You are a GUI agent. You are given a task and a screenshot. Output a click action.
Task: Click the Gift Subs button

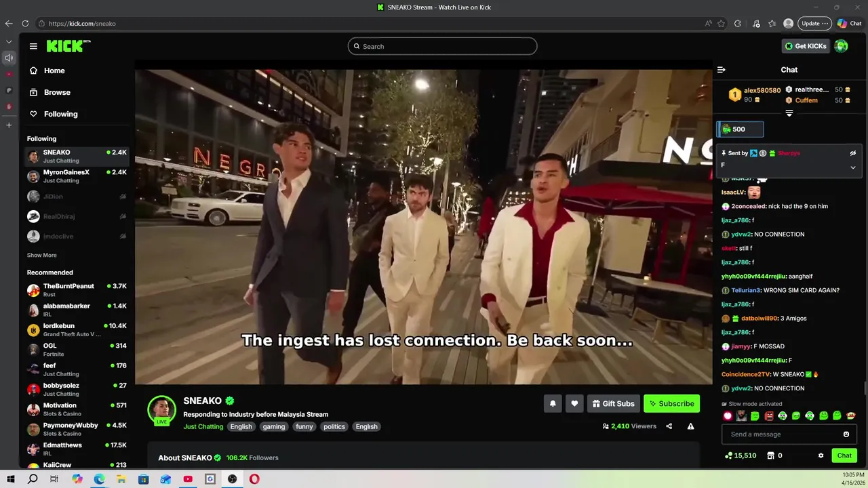pos(614,403)
